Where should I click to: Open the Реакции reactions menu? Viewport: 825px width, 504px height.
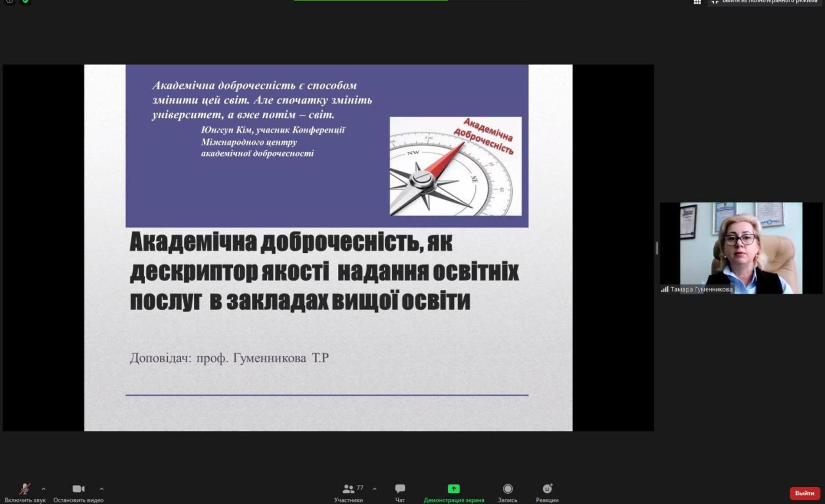click(x=547, y=489)
